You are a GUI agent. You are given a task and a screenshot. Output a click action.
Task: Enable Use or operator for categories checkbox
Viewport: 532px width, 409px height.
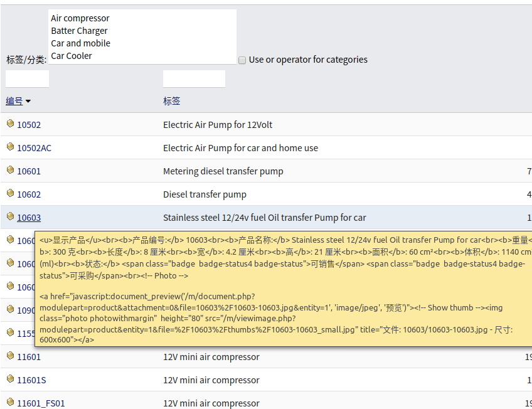click(x=242, y=60)
